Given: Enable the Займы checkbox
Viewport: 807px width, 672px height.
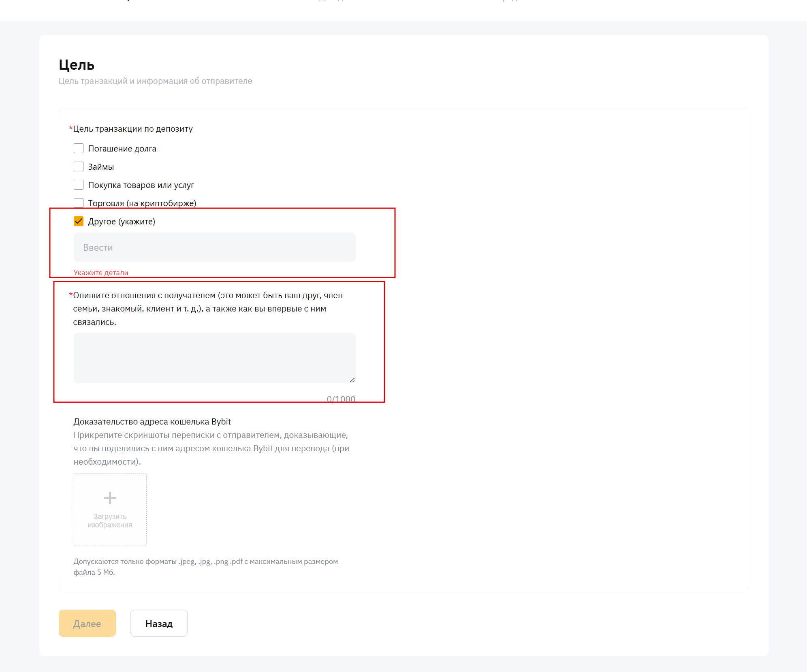Looking at the screenshot, I should pos(79,166).
